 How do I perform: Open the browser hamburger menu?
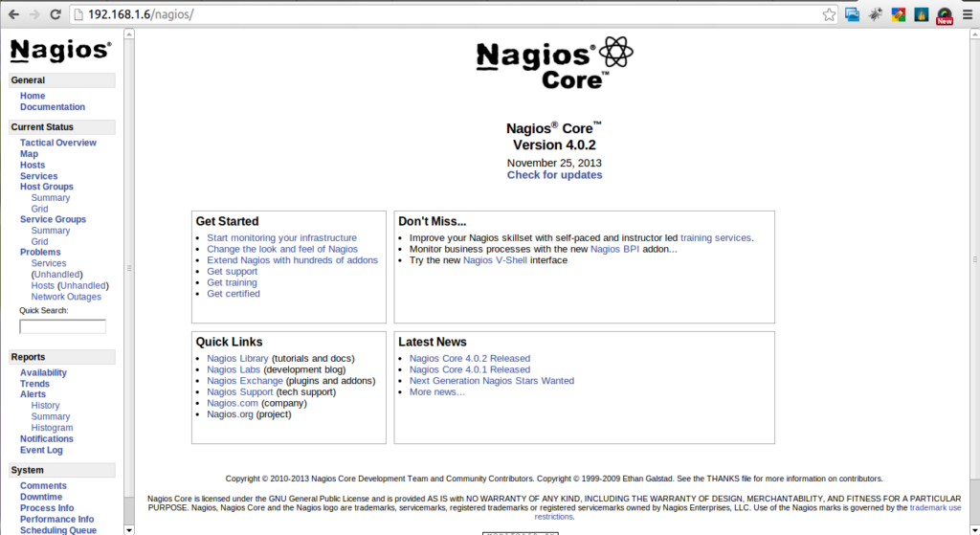click(967, 14)
